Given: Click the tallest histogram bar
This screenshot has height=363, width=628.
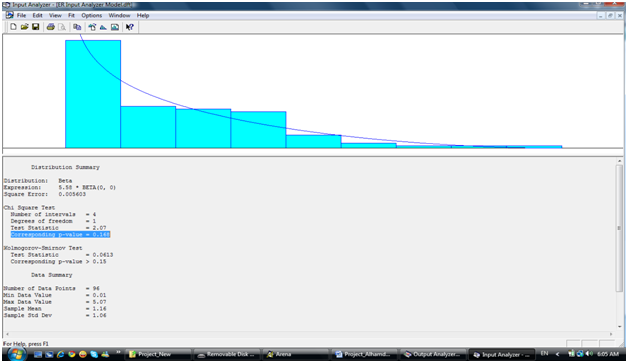Looking at the screenshot, I should click(93, 94).
